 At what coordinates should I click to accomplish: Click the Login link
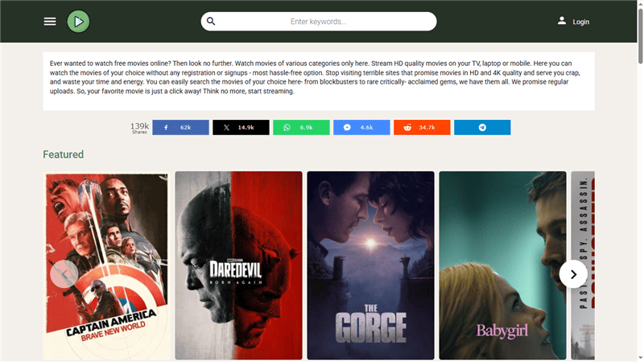(x=581, y=22)
